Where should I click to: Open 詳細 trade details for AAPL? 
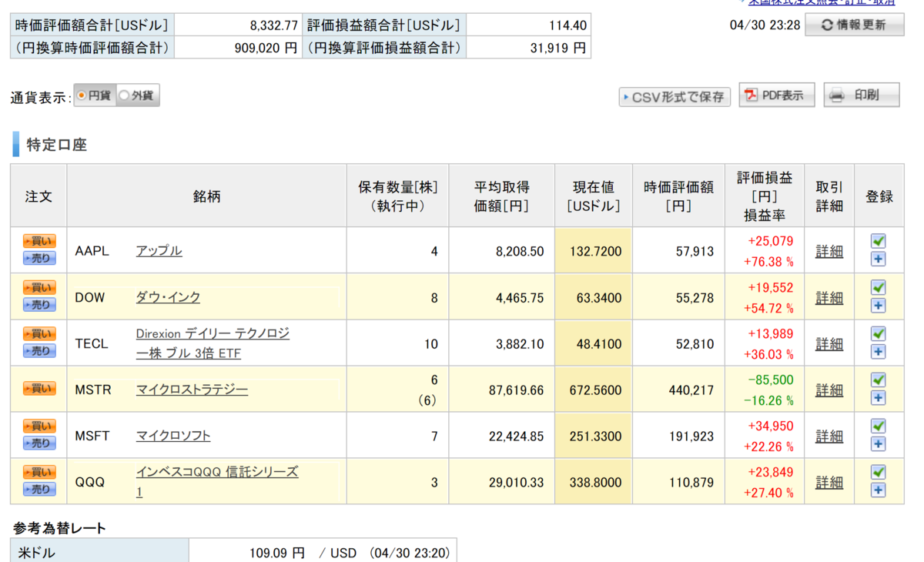tap(829, 252)
